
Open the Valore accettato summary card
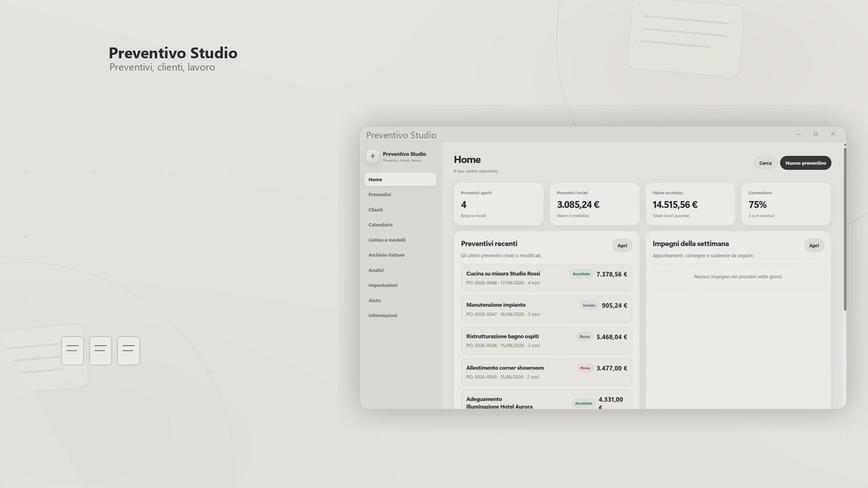691,204
